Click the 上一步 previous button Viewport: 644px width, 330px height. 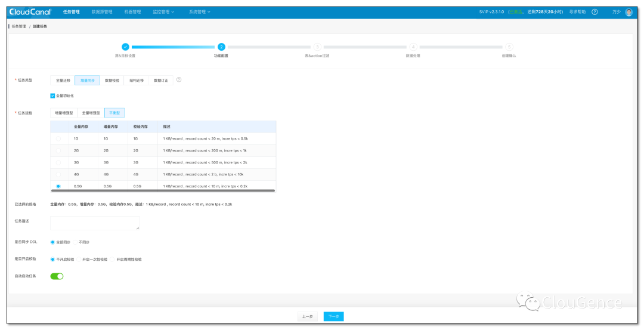point(307,316)
